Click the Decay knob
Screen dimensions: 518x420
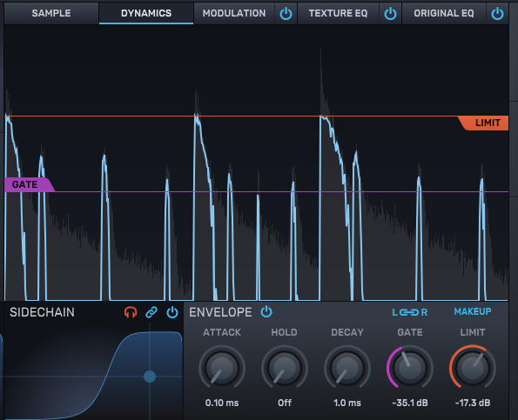click(347, 367)
